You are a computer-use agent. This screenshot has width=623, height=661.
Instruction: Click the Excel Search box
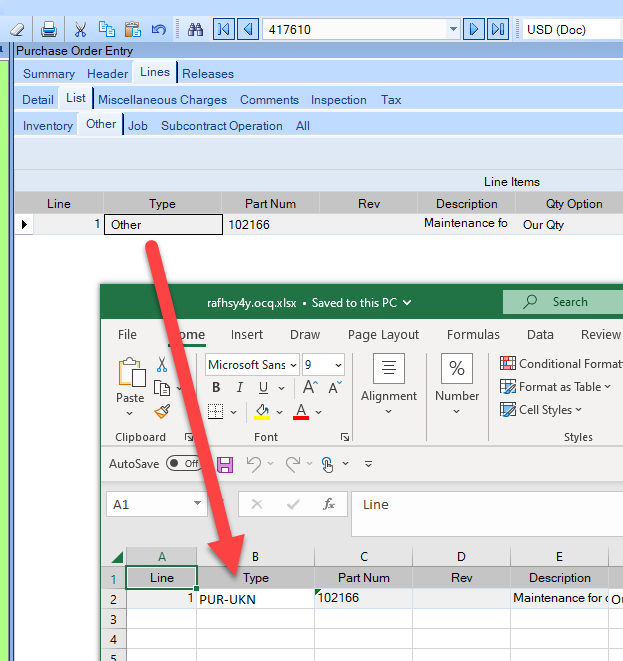click(x=565, y=302)
